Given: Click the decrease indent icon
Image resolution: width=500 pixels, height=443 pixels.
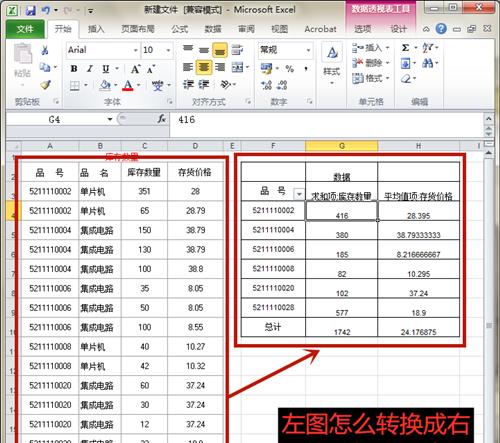Looking at the screenshot, I should [x=188, y=85].
